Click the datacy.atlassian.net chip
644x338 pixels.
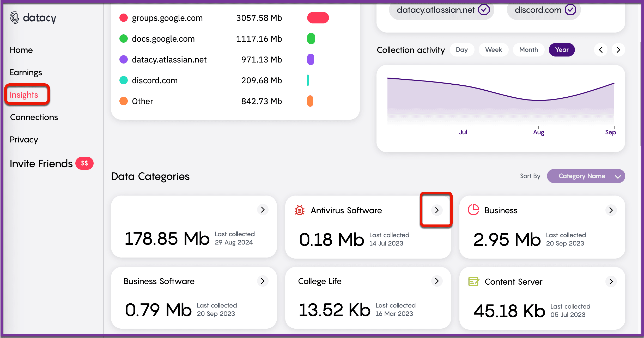point(442,10)
